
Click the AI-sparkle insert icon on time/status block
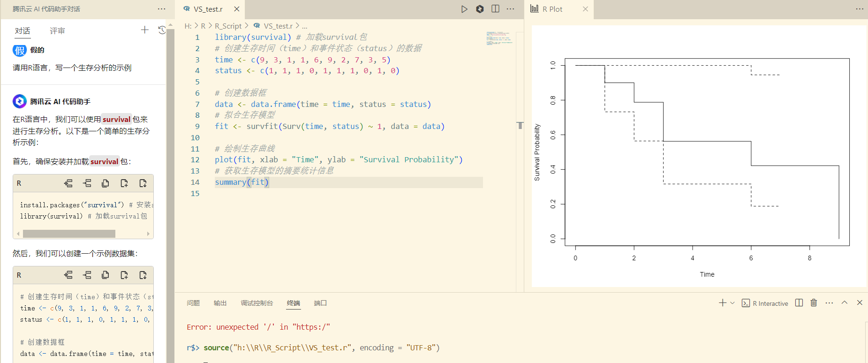coord(68,275)
